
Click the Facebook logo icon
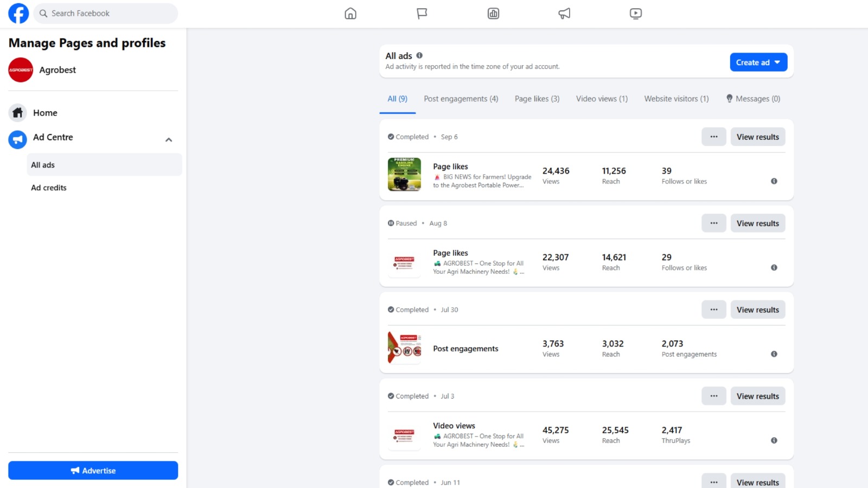[x=18, y=14]
